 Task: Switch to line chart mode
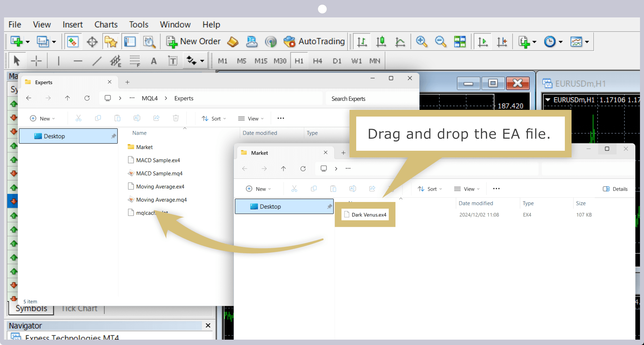(400, 42)
